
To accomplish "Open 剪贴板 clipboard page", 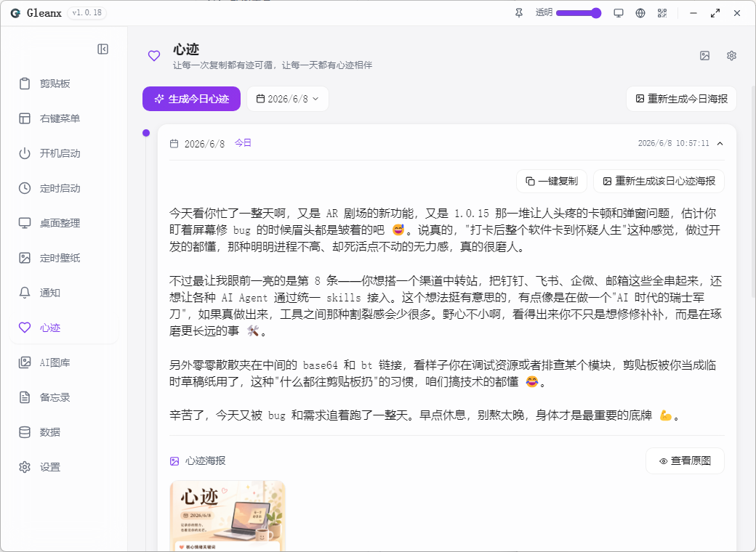I will (64, 84).
